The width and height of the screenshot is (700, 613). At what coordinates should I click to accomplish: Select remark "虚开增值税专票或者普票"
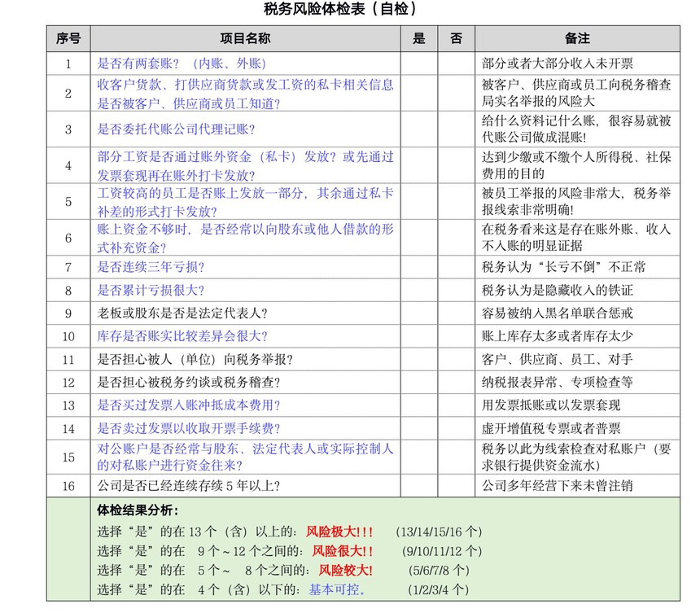tap(551, 428)
